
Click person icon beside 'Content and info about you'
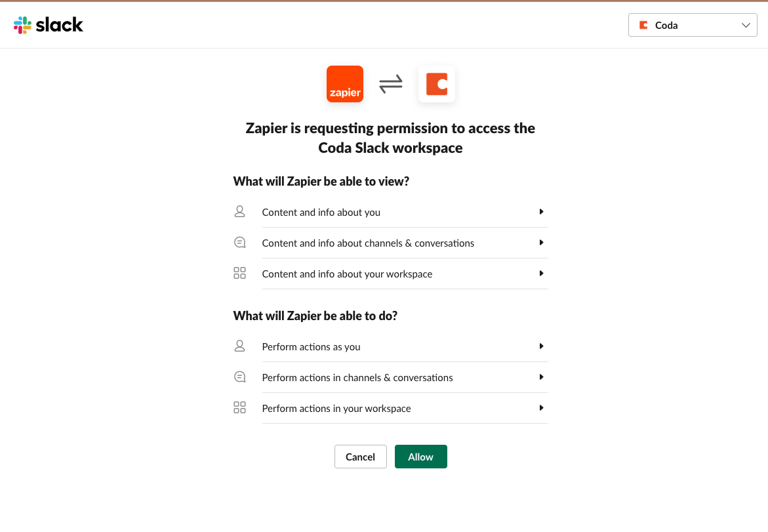click(239, 212)
